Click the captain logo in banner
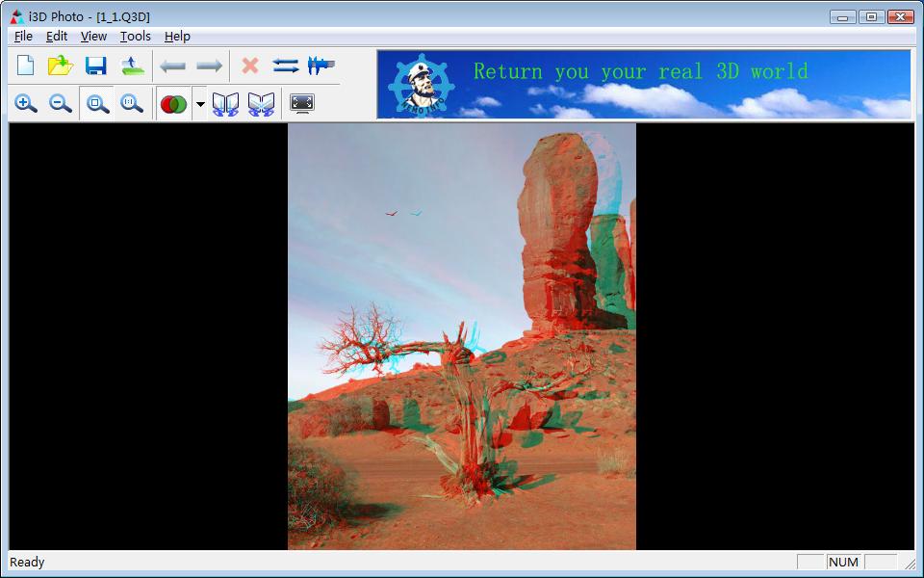Image resolution: width=924 pixels, height=578 pixels. click(x=422, y=85)
